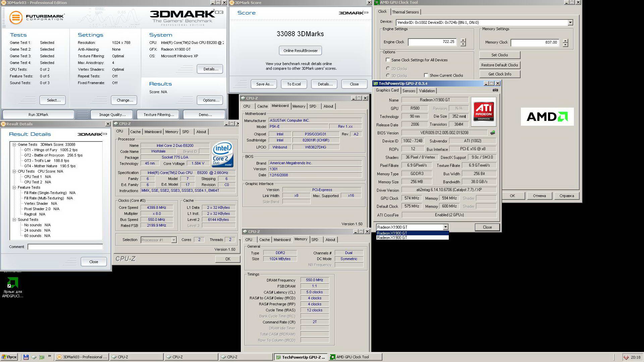This screenshot has height=362, width=644.
Task: Click the To Excel button
Action: pyautogui.click(x=294, y=84)
